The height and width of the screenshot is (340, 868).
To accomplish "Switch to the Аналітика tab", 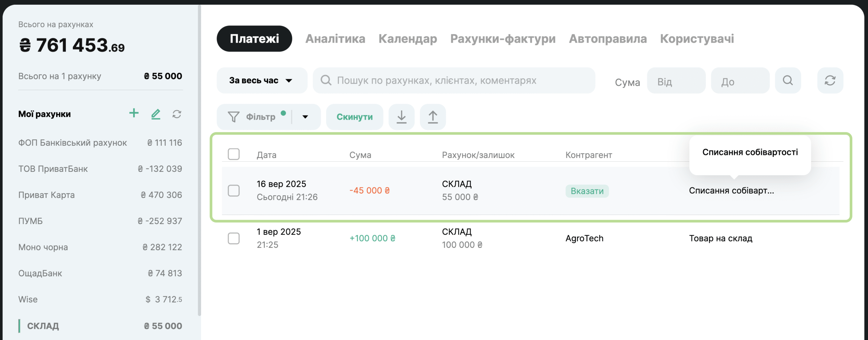I will 335,39.
